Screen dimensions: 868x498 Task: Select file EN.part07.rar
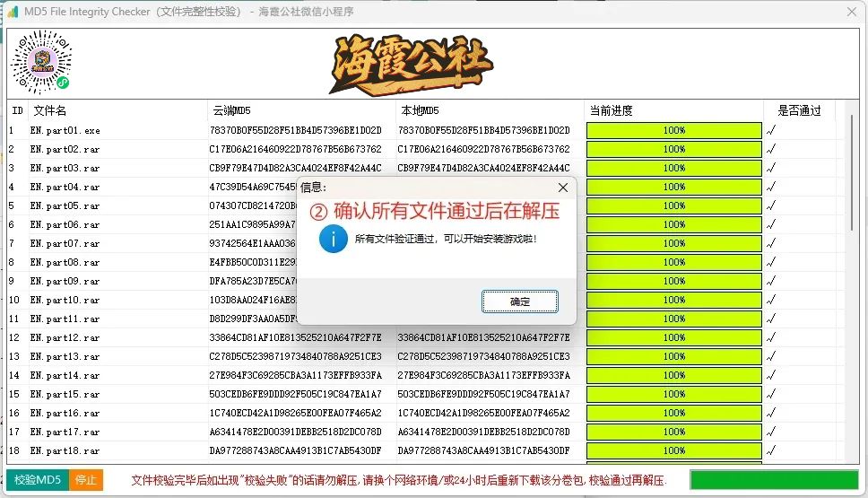pyautogui.click(x=65, y=244)
